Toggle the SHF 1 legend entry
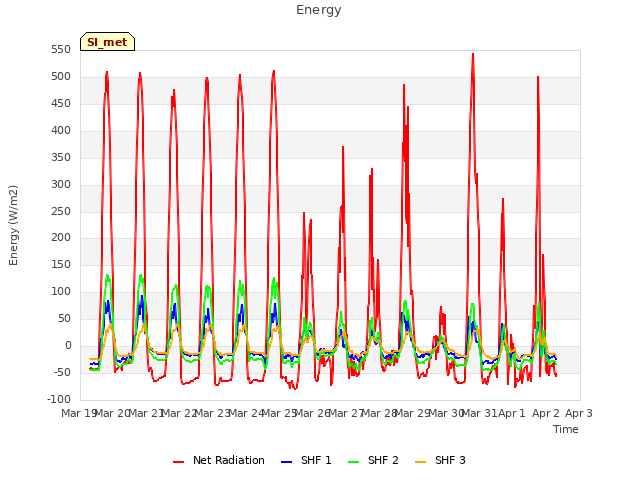This screenshot has height=480, width=640. coord(306,460)
